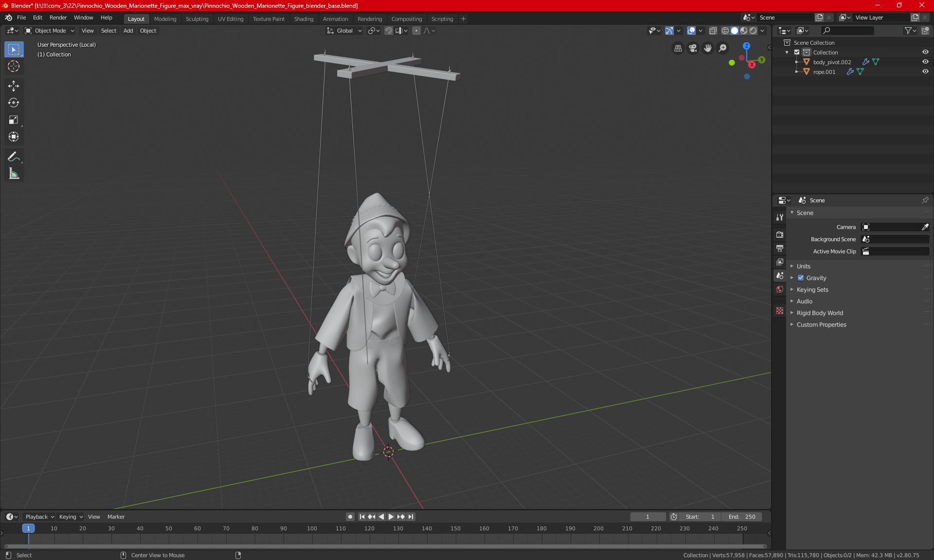The image size is (934, 560).
Task: Click the current frame marker 1
Action: point(28,528)
